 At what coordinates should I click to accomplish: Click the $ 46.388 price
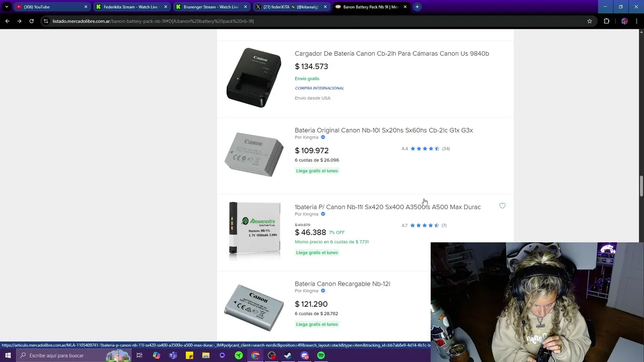point(310,232)
